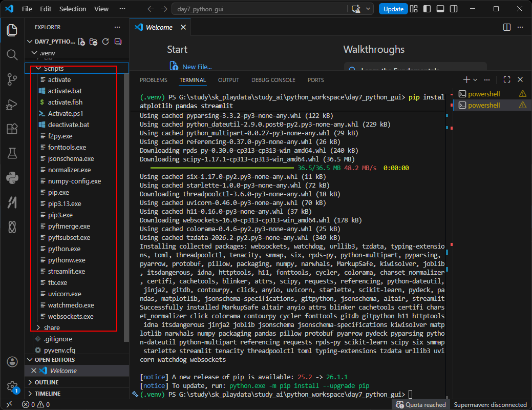Open the View menu
The image size is (532, 410).
coord(101,9)
